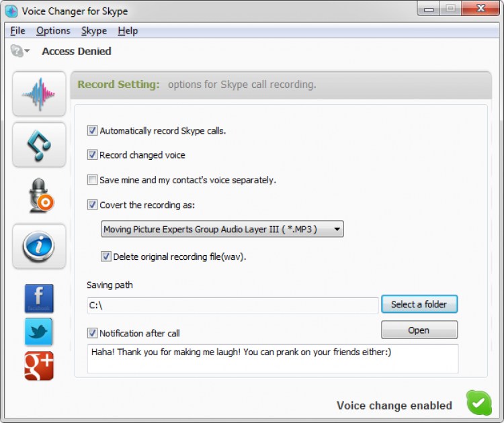The width and height of the screenshot is (504, 423).
Task: Click the Saving path input field
Action: (233, 305)
